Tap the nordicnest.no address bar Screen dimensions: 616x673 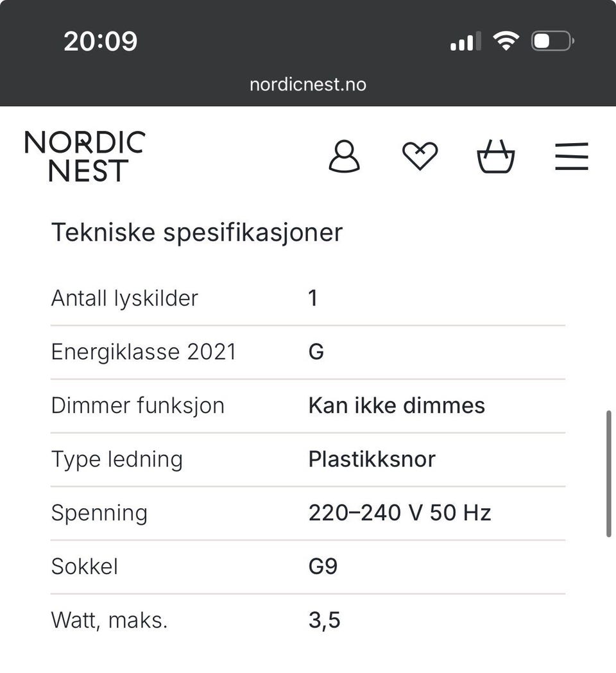(308, 85)
